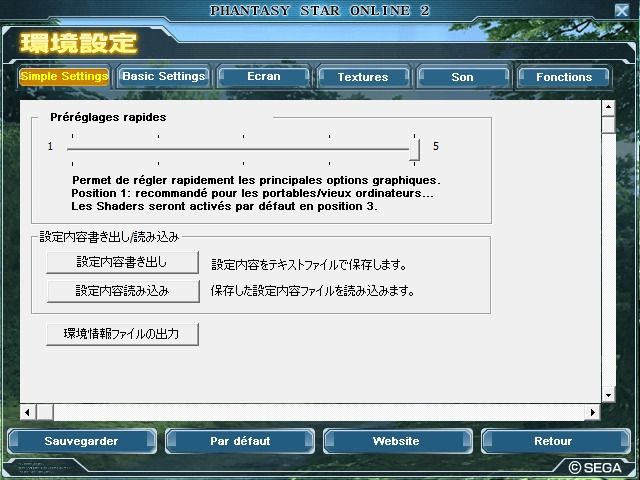The width and height of the screenshot is (640, 480).
Task: Click the horizontal scrollbar left arrow
Action: (27, 413)
